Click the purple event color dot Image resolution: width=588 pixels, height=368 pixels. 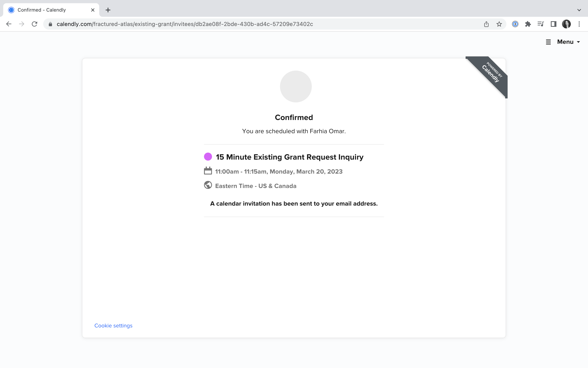(x=208, y=157)
